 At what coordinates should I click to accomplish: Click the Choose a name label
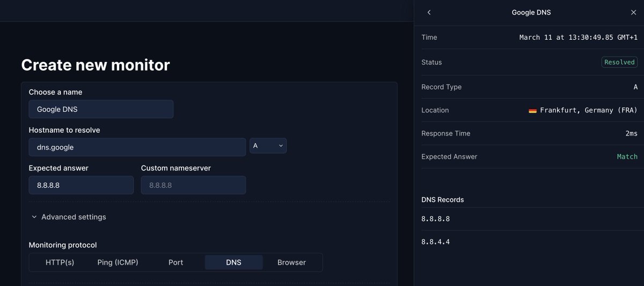(x=55, y=92)
